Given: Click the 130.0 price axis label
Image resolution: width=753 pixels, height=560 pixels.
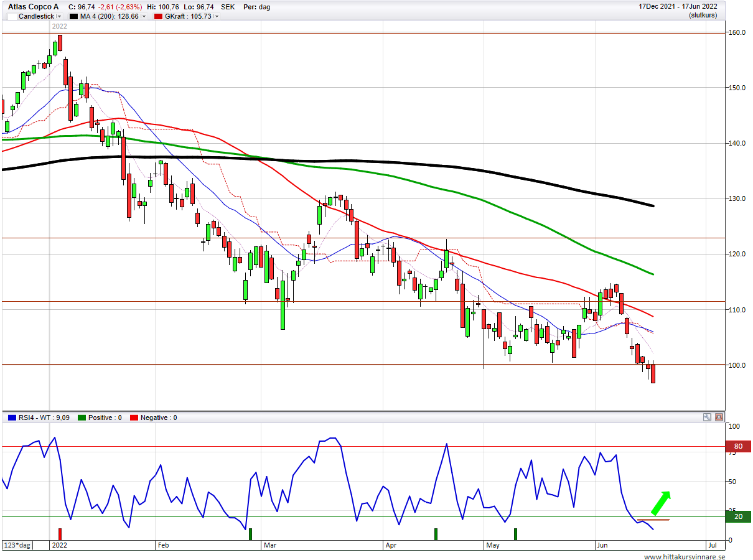Looking at the screenshot, I should (x=737, y=198).
